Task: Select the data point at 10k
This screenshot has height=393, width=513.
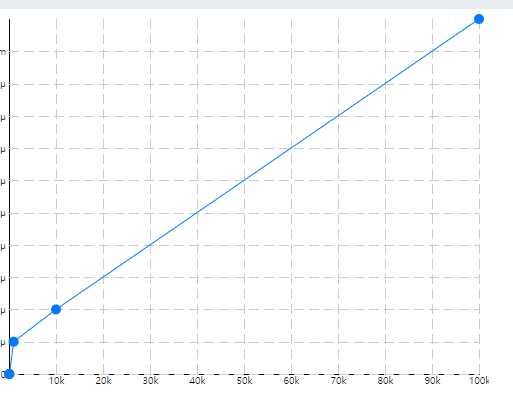Action: pyautogui.click(x=56, y=310)
